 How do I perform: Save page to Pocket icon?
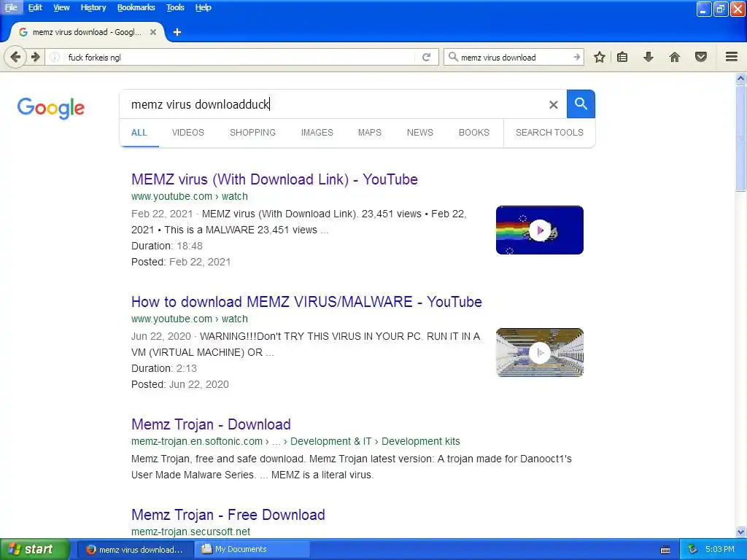(701, 57)
